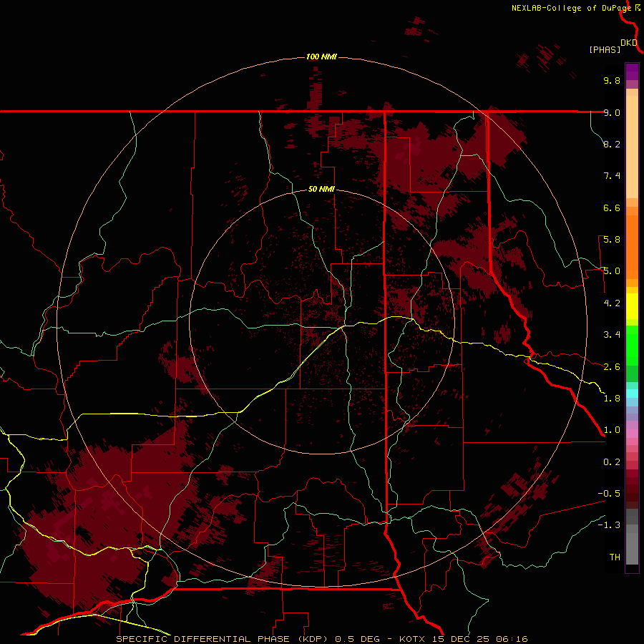The image size is (644, 644).
Task: Pick the cyan segment of color bar
Action: point(632,394)
